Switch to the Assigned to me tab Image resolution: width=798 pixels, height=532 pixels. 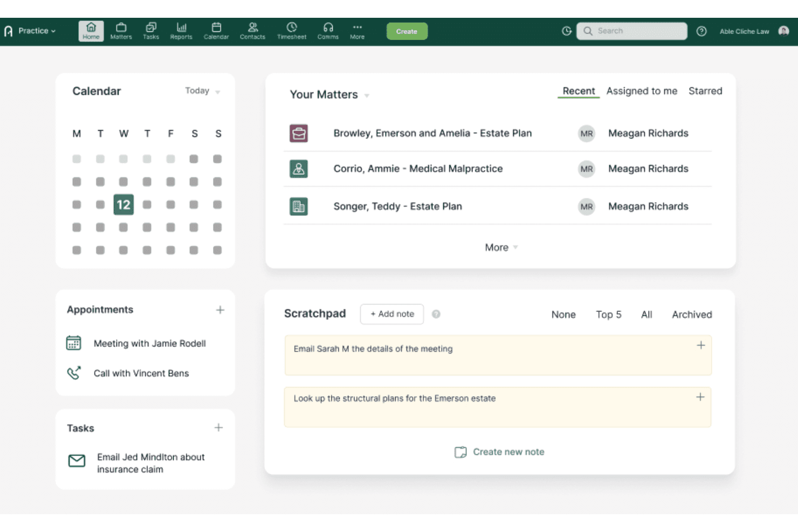[642, 91]
